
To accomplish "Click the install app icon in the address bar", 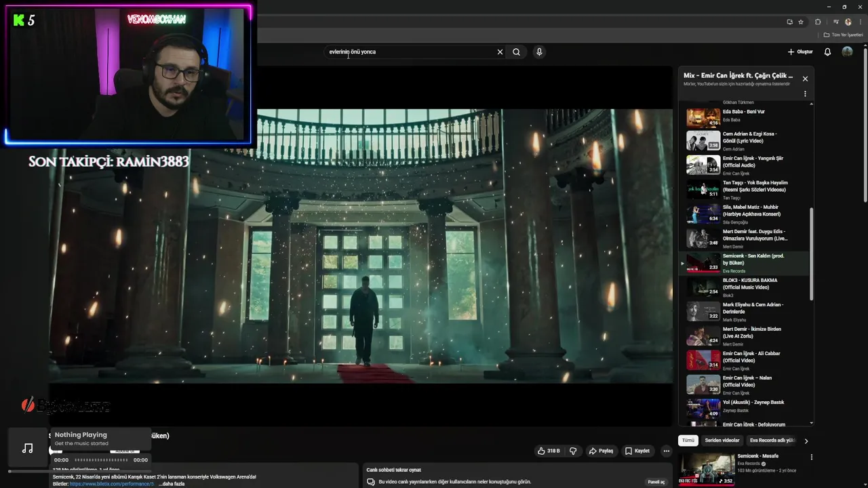I will [x=789, y=22].
